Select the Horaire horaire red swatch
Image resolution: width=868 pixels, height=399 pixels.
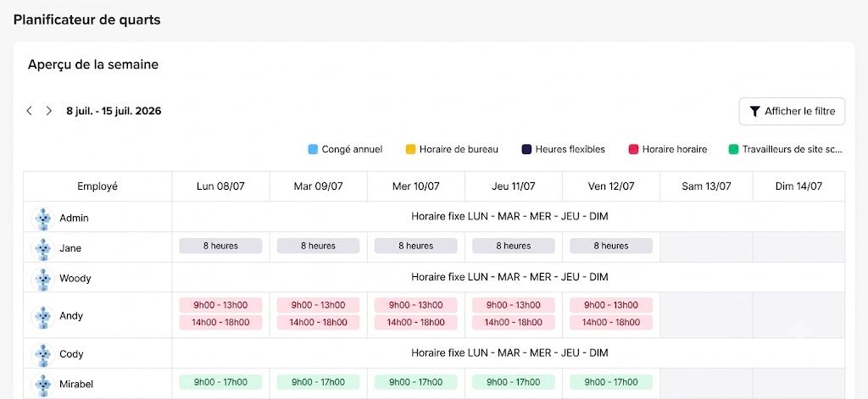tap(633, 149)
